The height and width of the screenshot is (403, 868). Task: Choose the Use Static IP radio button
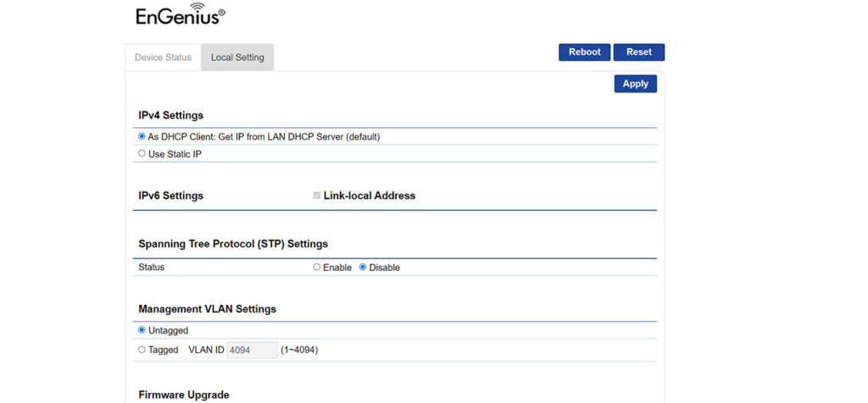click(x=142, y=154)
